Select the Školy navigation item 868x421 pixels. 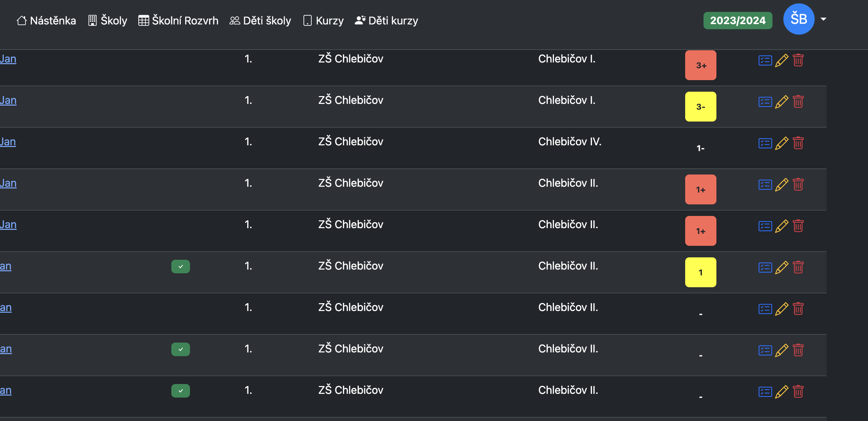pyautogui.click(x=108, y=20)
